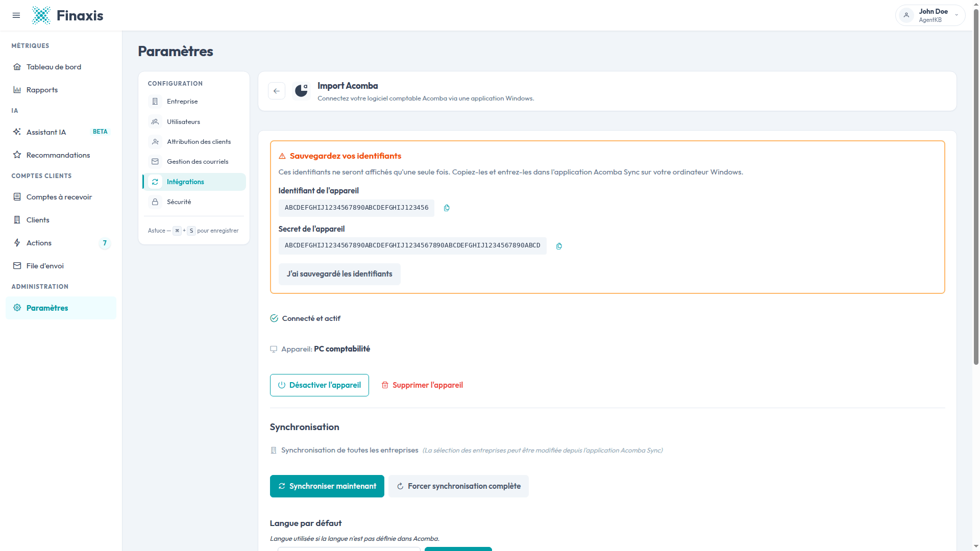
Task: Click the Attribution des clients icon
Action: pyautogui.click(x=155, y=142)
